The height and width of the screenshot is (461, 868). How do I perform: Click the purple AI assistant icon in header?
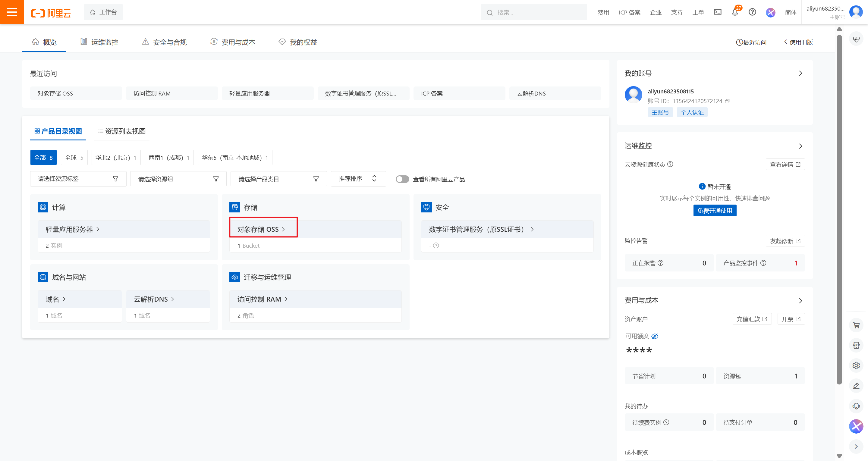(x=770, y=12)
